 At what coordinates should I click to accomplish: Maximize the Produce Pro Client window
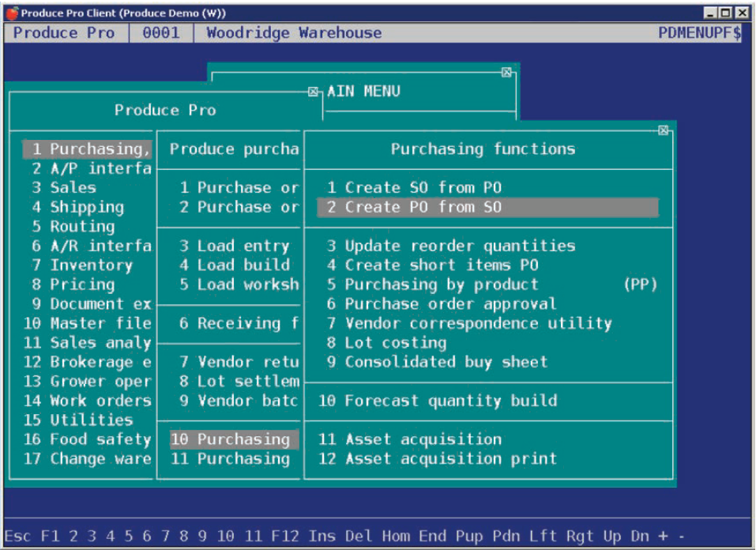[726, 13]
